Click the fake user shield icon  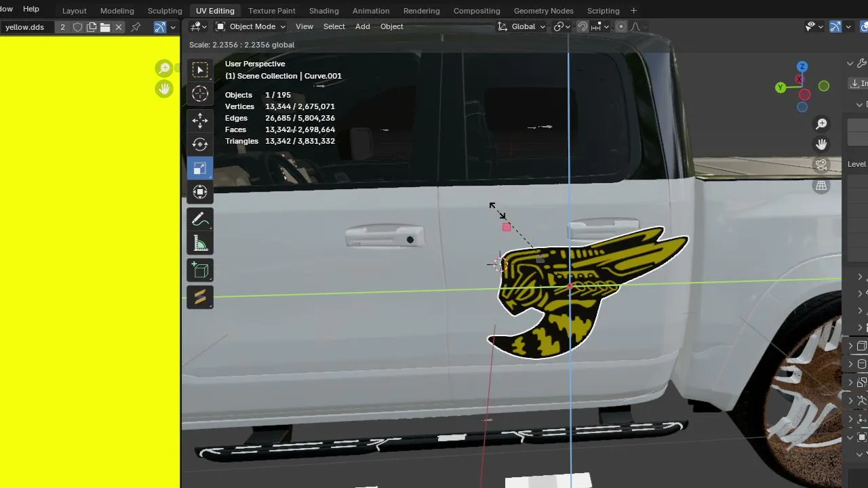coord(77,27)
